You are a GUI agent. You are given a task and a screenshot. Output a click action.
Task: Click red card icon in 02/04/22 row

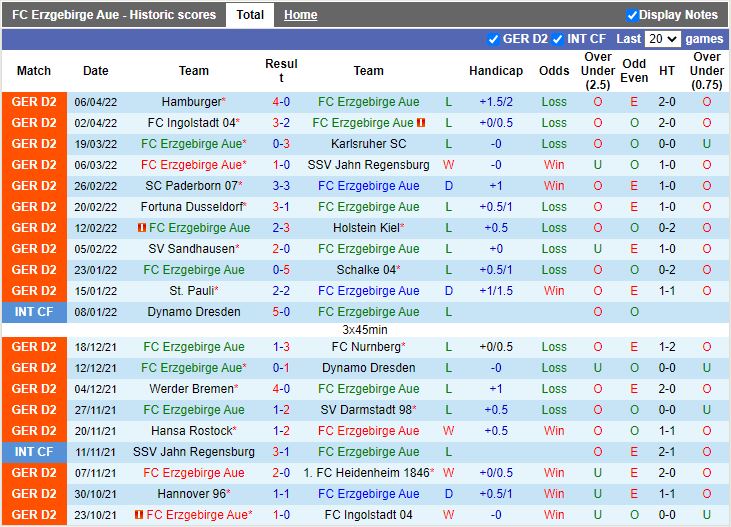click(421, 123)
